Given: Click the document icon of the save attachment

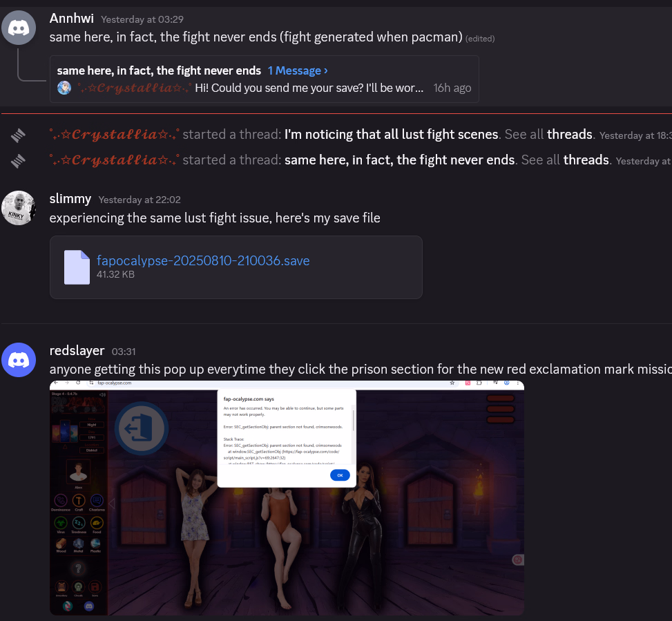Looking at the screenshot, I should coord(77,267).
